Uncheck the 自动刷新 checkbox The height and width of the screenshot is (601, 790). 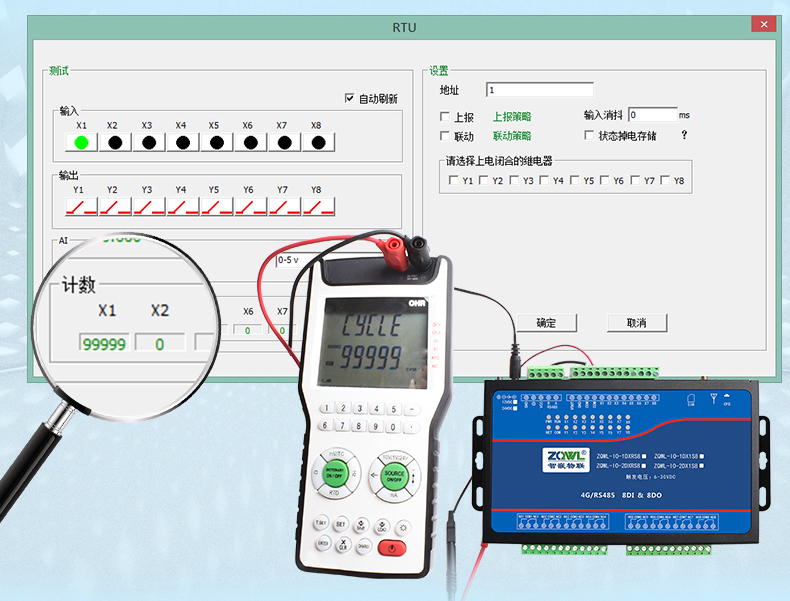349,98
